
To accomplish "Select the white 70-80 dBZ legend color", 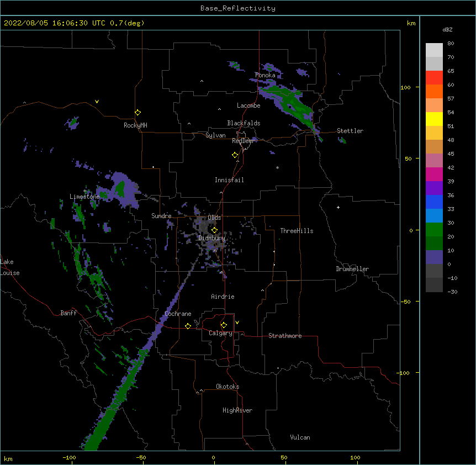I will coord(434,50).
